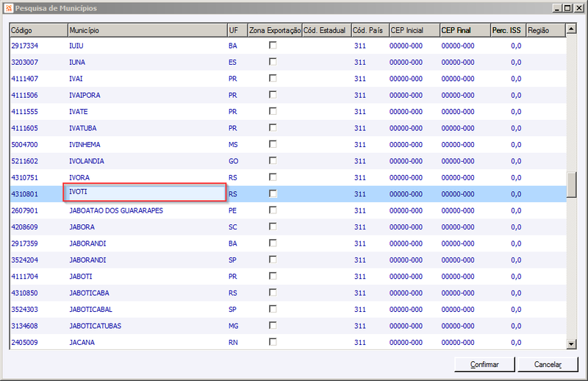Check export zone for IVOLANDIA
588x381 pixels.
pos(273,161)
